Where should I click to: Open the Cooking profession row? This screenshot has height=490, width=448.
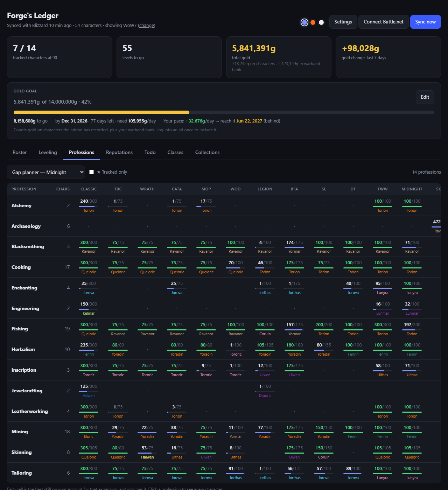coord(224,267)
